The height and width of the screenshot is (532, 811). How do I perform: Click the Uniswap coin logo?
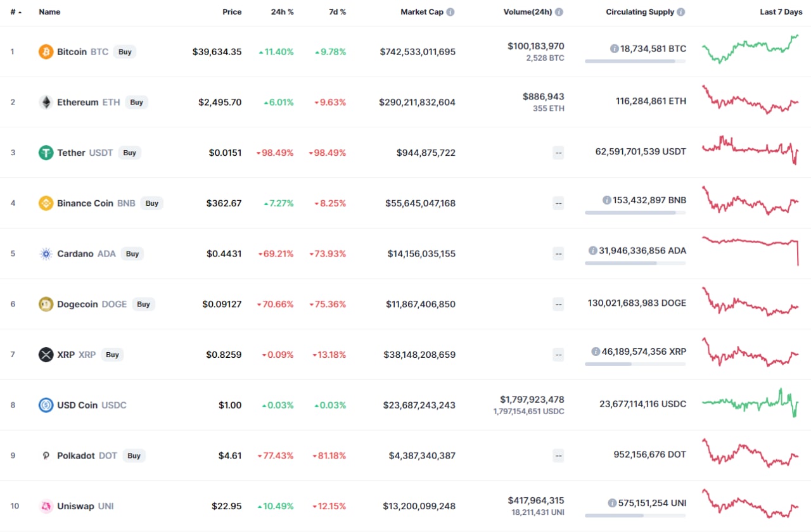pyautogui.click(x=46, y=506)
